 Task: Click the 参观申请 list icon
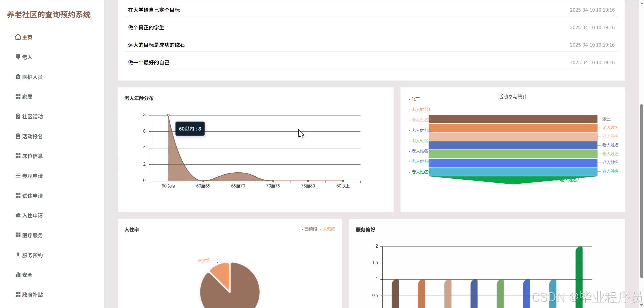pyautogui.click(x=18, y=176)
